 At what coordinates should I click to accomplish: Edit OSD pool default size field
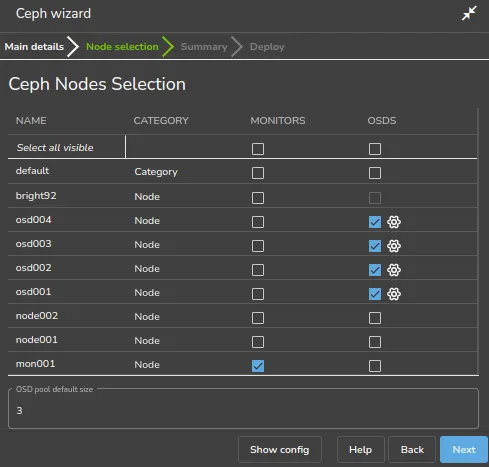[x=243, y=410]
